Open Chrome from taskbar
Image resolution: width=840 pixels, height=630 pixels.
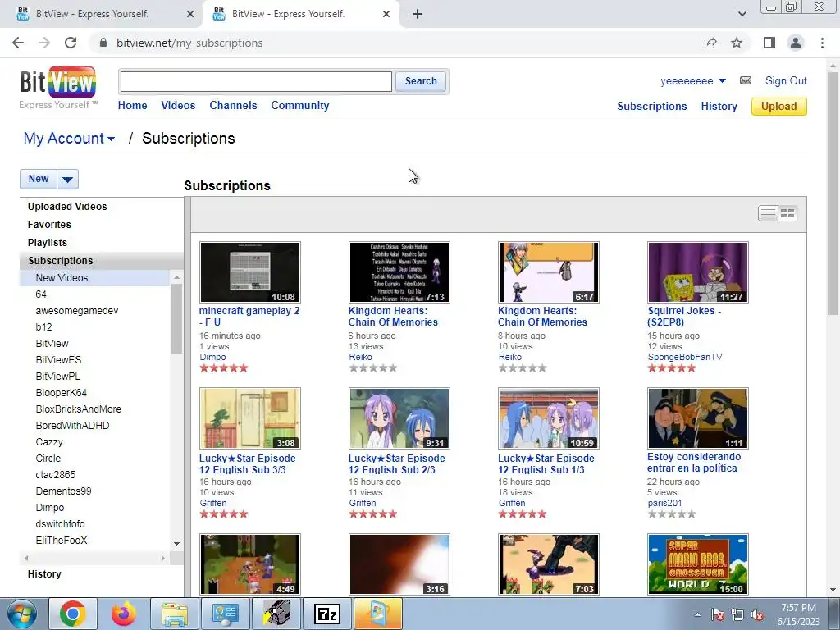73,614
